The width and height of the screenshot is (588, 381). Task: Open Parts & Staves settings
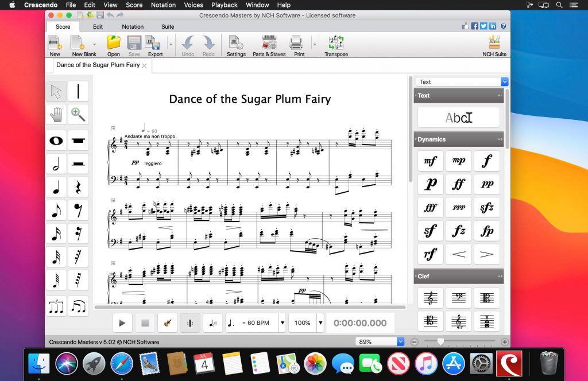pyautogui.click(x=269, y=45)
